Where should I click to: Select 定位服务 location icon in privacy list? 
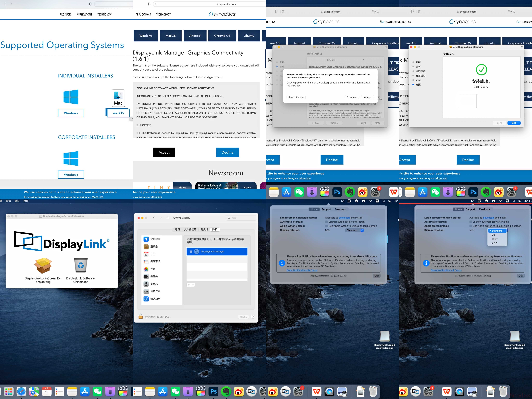click(146, 239)
